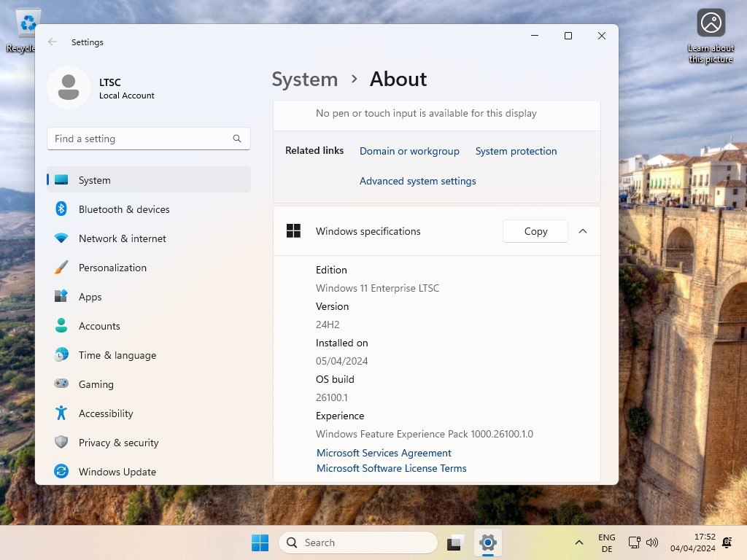Go to Windows Update section
The width and height of the screenshot is (747, 560).
click(149, 472)
